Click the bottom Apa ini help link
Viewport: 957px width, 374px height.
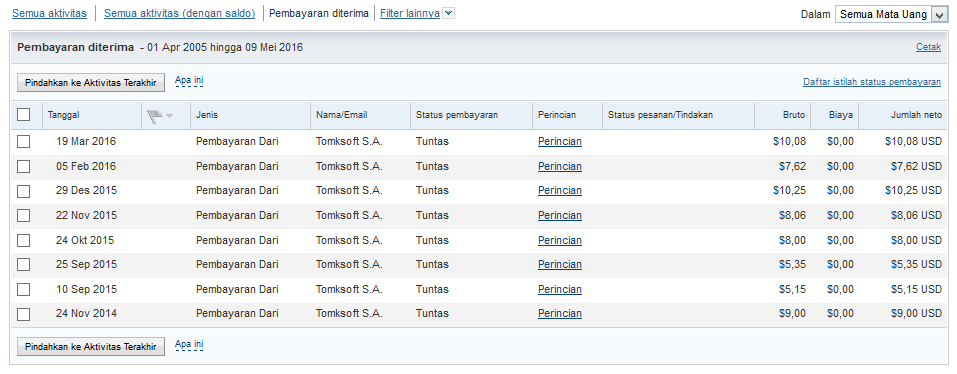(189, 344)
